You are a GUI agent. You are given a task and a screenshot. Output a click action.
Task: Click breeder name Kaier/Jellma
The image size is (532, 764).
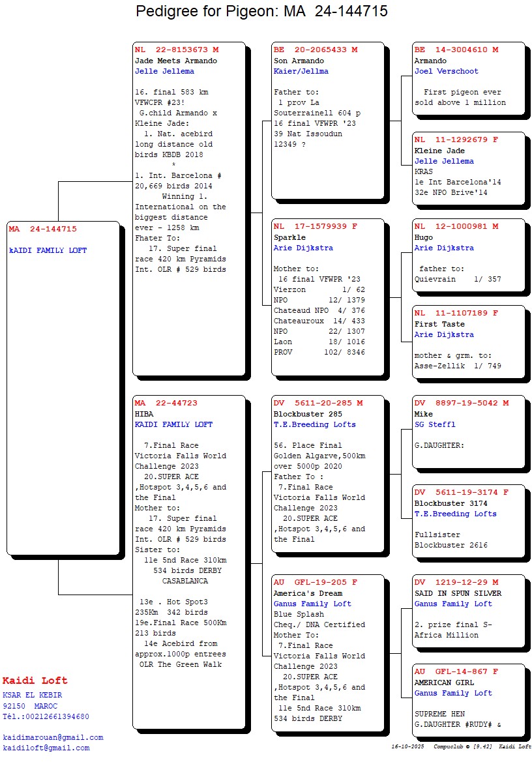pos(301,71)
